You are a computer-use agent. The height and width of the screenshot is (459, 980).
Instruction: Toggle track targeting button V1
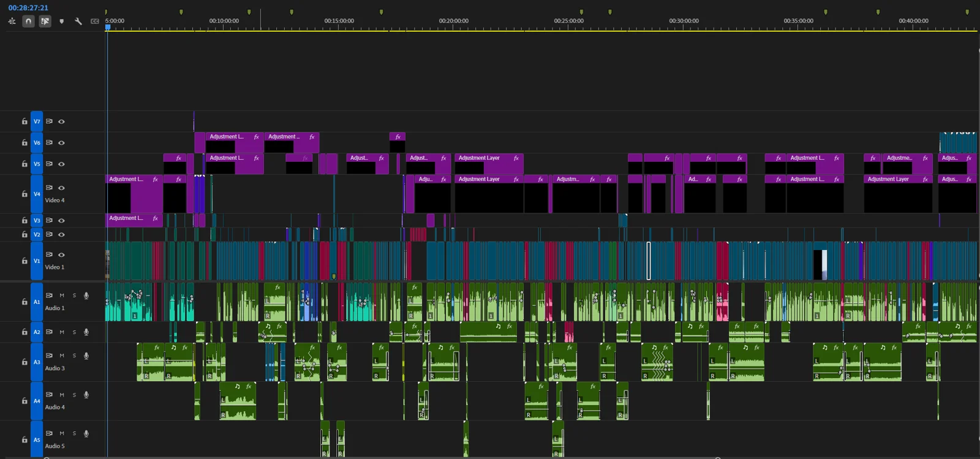tap(37, 260)
